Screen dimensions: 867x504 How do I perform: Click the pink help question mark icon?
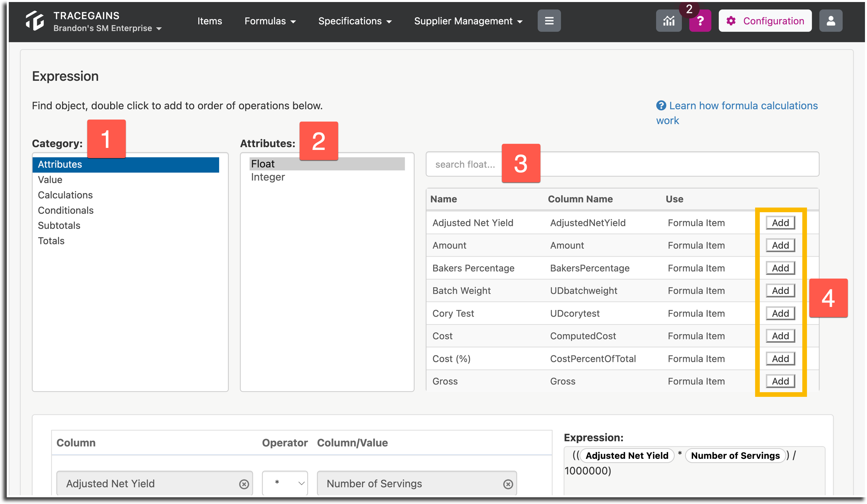pos(700,21)
